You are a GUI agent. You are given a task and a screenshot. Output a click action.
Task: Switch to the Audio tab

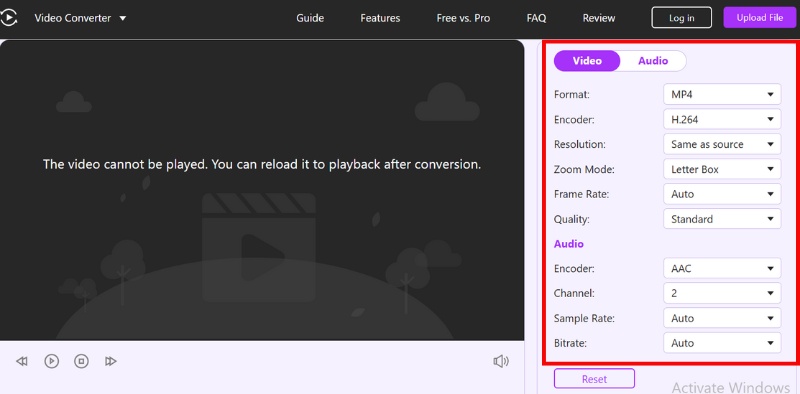point(653,61)
